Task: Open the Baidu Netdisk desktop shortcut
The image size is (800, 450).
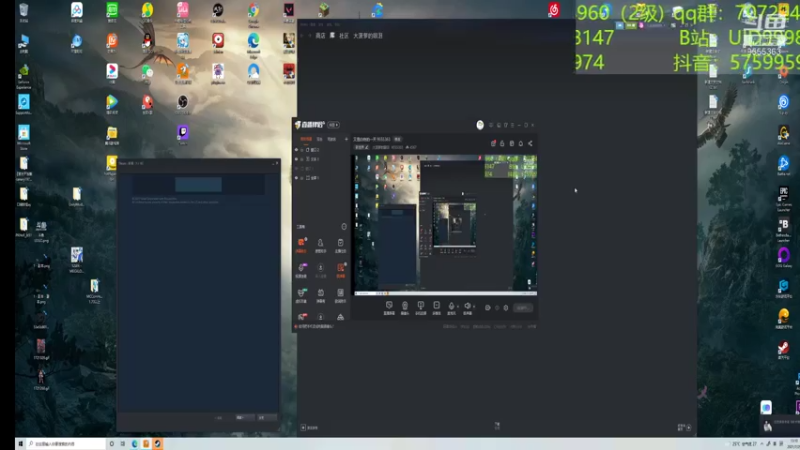Action: (77, 10)
